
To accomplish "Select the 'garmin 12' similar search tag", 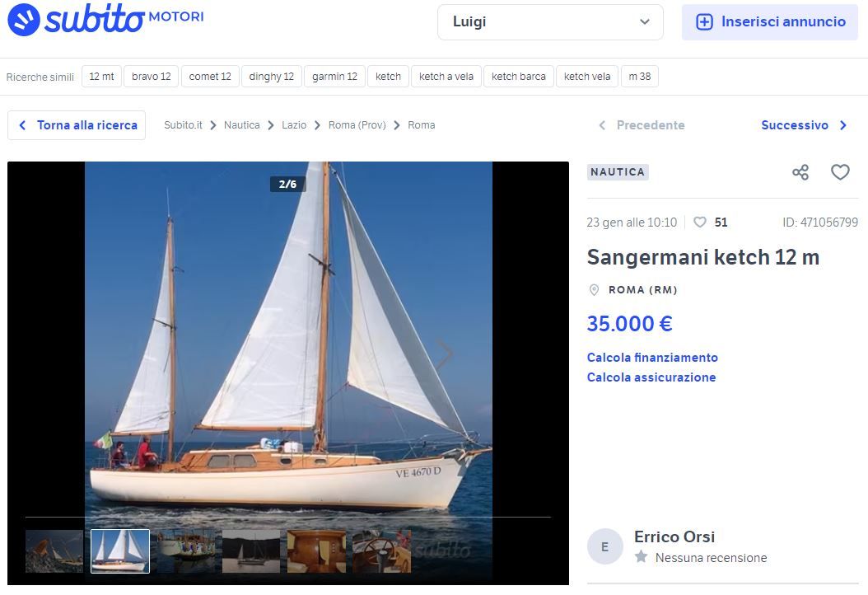I will tap(334, 77).
